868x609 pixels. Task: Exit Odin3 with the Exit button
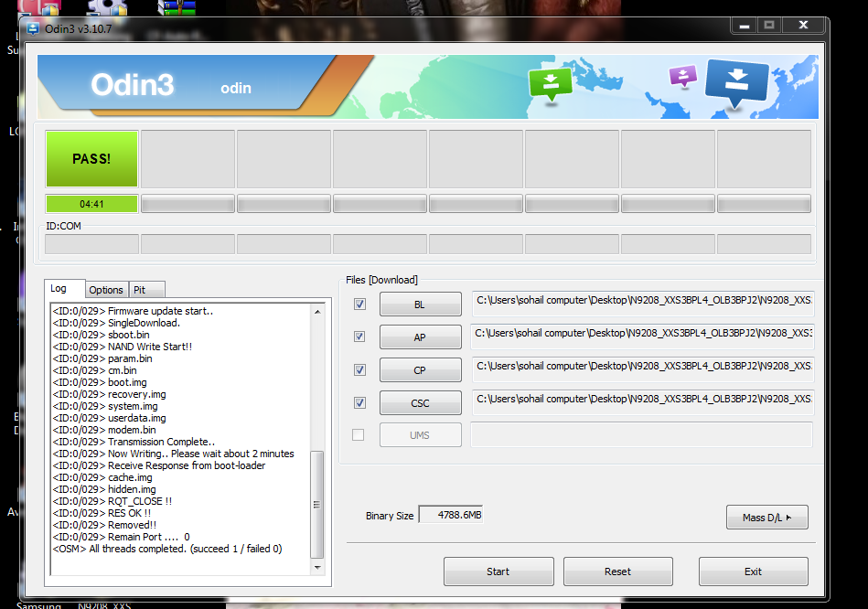point(753,572)
